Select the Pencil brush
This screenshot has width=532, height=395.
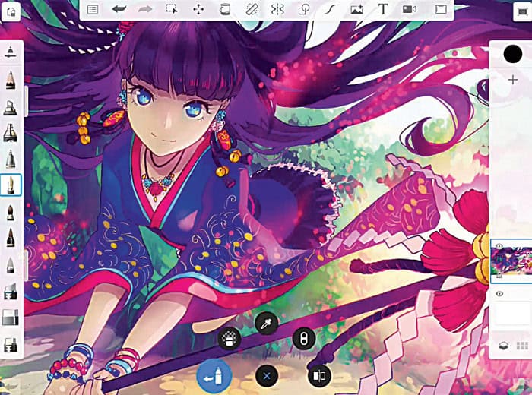point(11,80)
